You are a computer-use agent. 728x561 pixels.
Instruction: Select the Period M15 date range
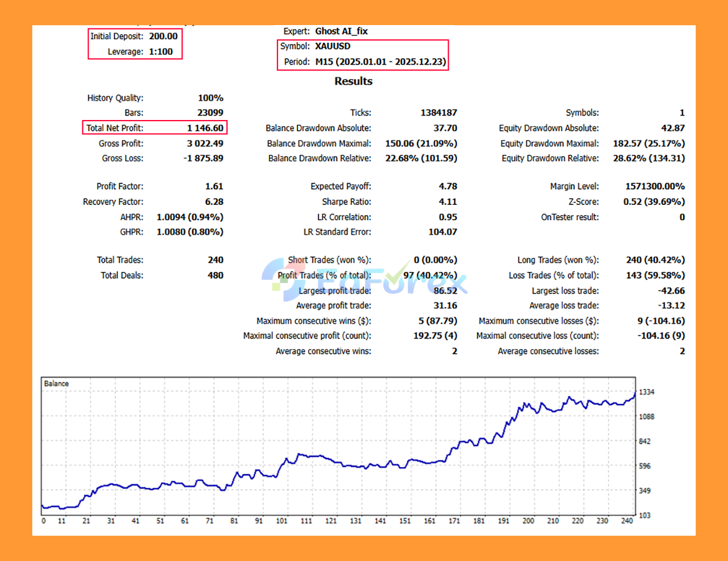click(x=381, y=62)
